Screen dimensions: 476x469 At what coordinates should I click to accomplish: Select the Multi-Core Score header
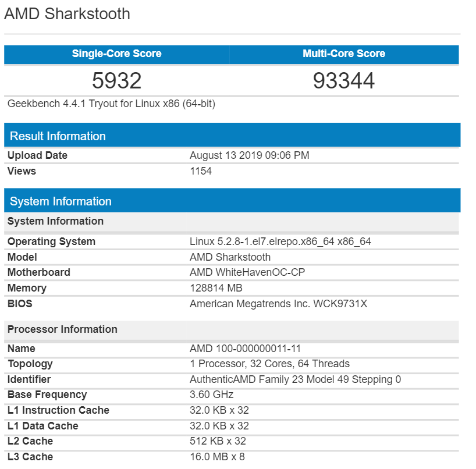tap(344, 54)
